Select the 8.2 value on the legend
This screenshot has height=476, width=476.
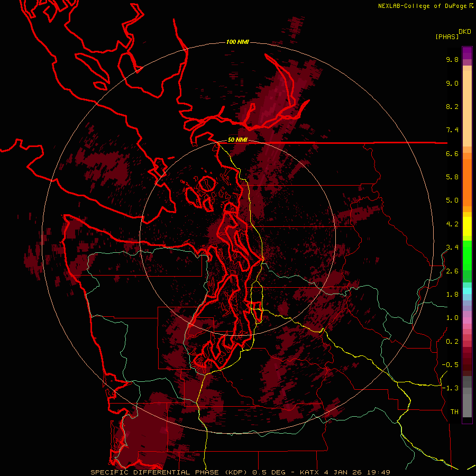[452, 107]
